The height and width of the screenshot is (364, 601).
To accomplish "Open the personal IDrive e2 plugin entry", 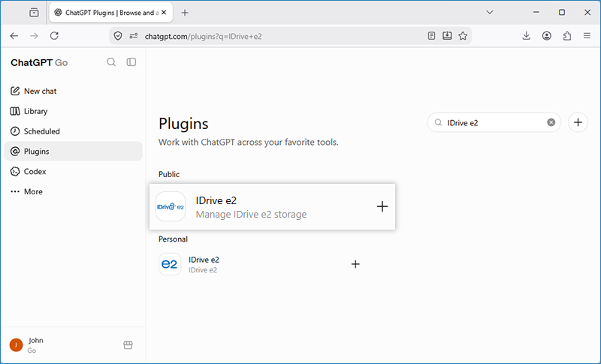I will pyautogui.click(x=261, y=264).
